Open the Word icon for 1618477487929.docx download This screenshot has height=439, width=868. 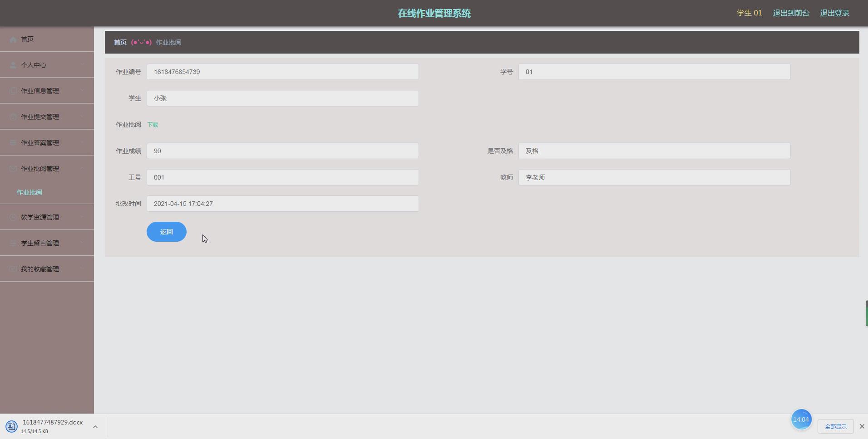coord(11,426)
